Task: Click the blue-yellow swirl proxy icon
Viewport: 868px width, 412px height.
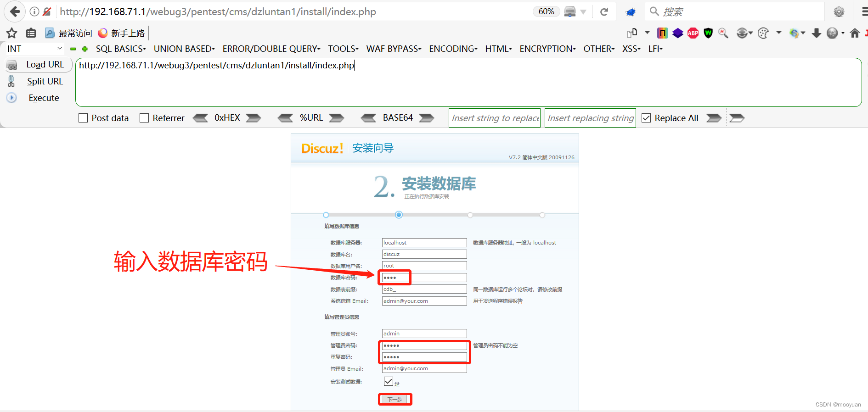Action: 794,33
